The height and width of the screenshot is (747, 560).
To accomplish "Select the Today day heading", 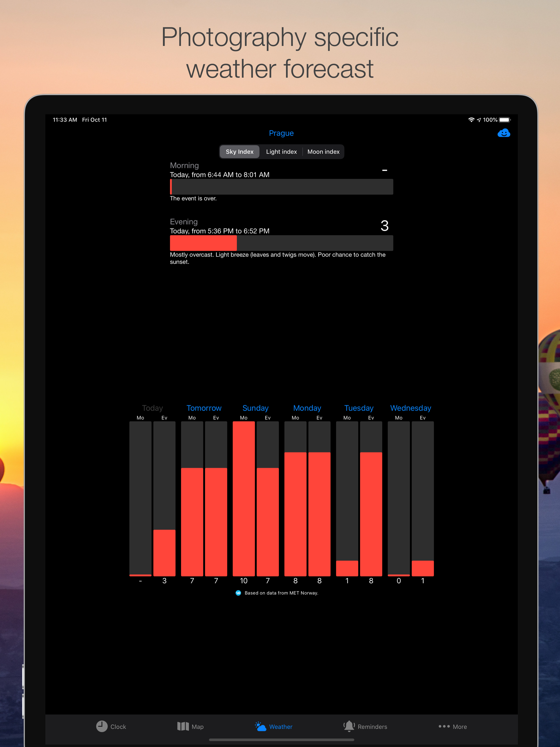I will click(152, 408).
